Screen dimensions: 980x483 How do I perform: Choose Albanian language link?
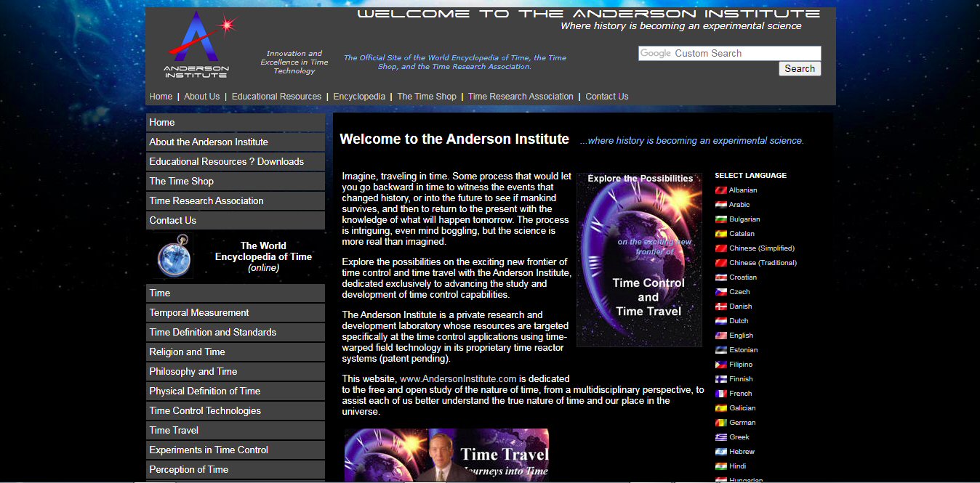(743, 190)
